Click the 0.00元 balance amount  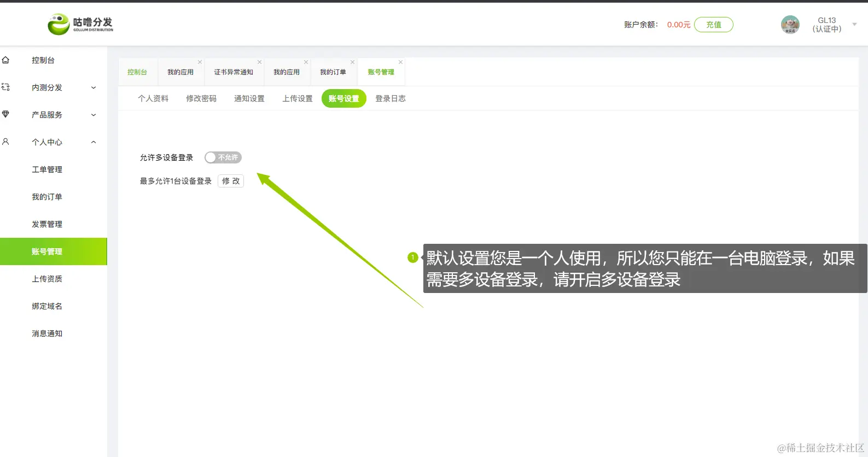tap(679, 25)
